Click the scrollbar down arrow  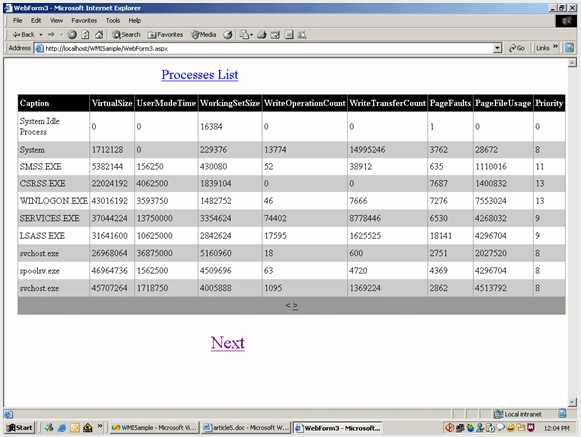(x=572, y=402)
